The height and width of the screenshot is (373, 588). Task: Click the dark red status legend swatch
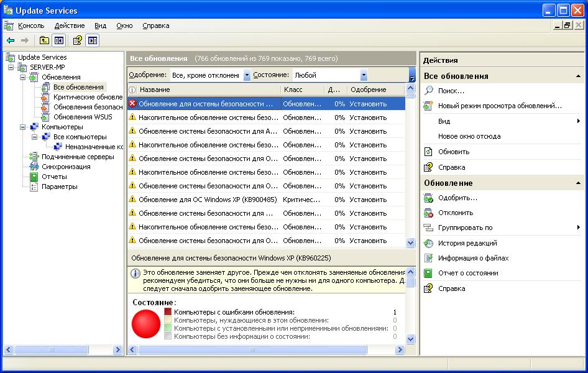(168, 311)
